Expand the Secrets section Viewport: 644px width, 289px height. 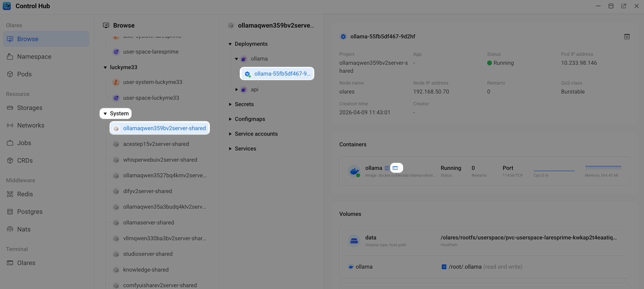(x=230, y=104)
